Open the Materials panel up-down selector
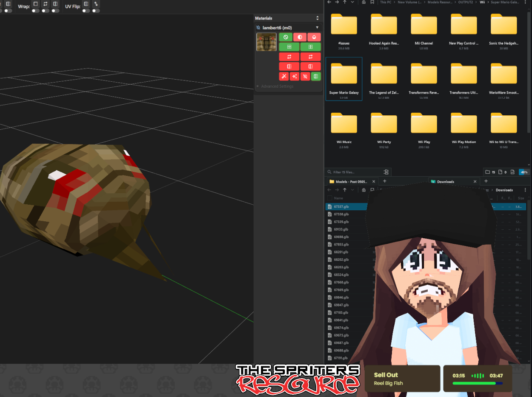The image size is (532, 397). tap(317, 18)
